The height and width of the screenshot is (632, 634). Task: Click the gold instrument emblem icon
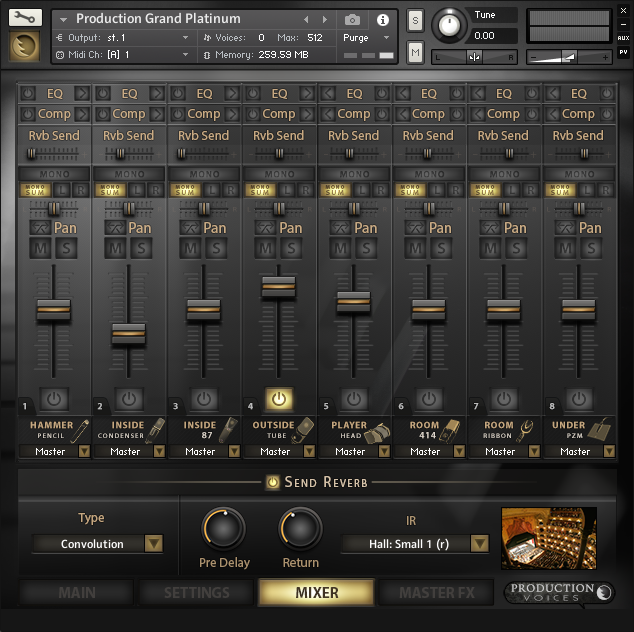pyautogui.click(x=25, y=46)
